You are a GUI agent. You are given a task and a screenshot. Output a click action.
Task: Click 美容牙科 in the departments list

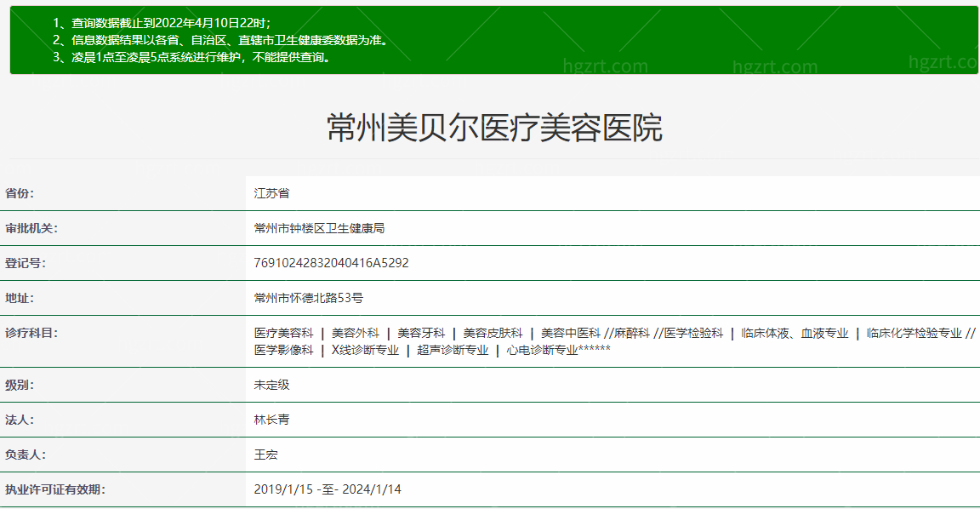pyautogui.click(x=421, y=334)
